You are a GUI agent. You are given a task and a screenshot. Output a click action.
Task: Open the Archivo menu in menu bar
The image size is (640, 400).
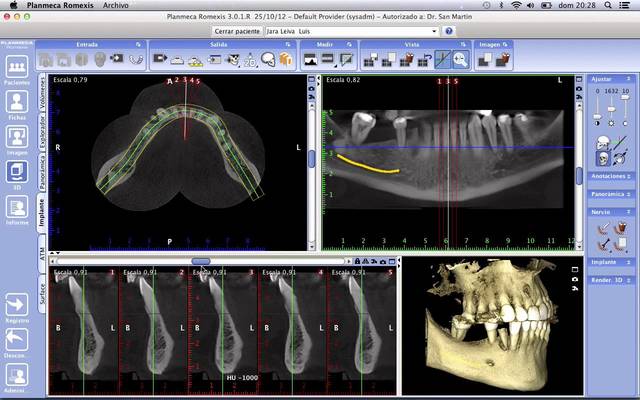click(x=116, y=5)
